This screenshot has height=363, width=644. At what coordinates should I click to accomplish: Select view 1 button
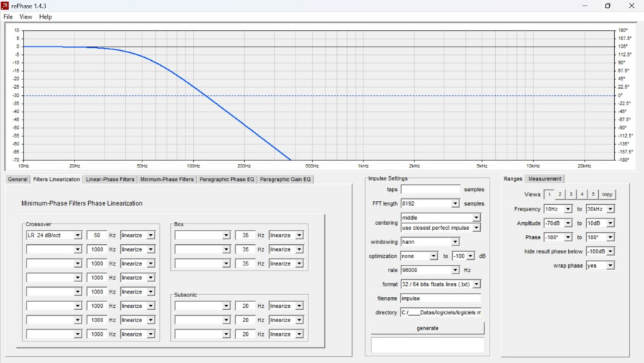tap(549, 195)
